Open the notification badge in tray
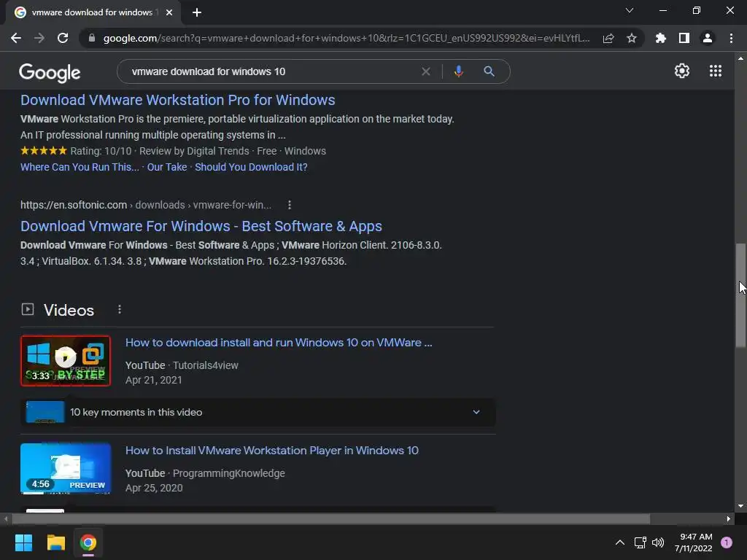747x560 pixels. [x=727, y=542]
